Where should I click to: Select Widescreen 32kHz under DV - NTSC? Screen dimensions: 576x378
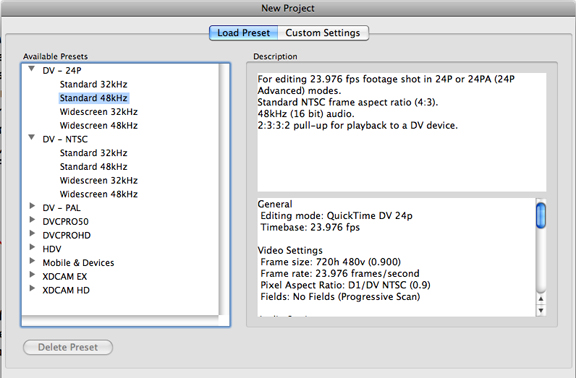pos(99,180)
